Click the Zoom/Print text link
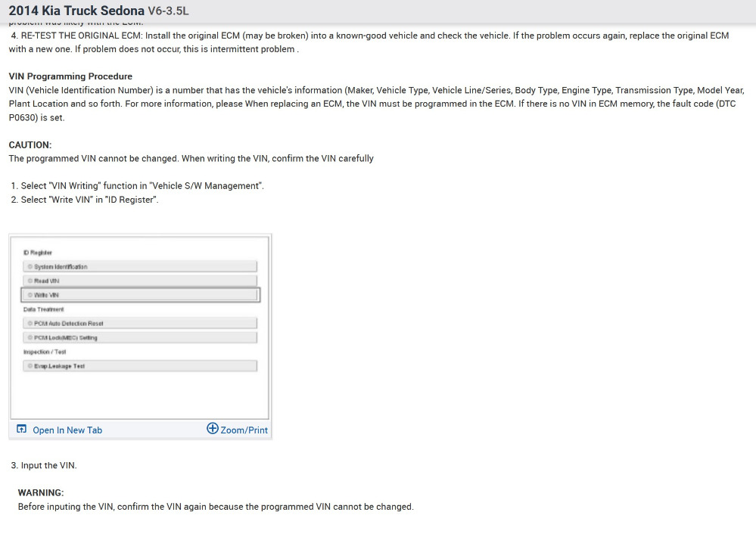The height and width of the screenshot is (537, 756). click(244, 430)
